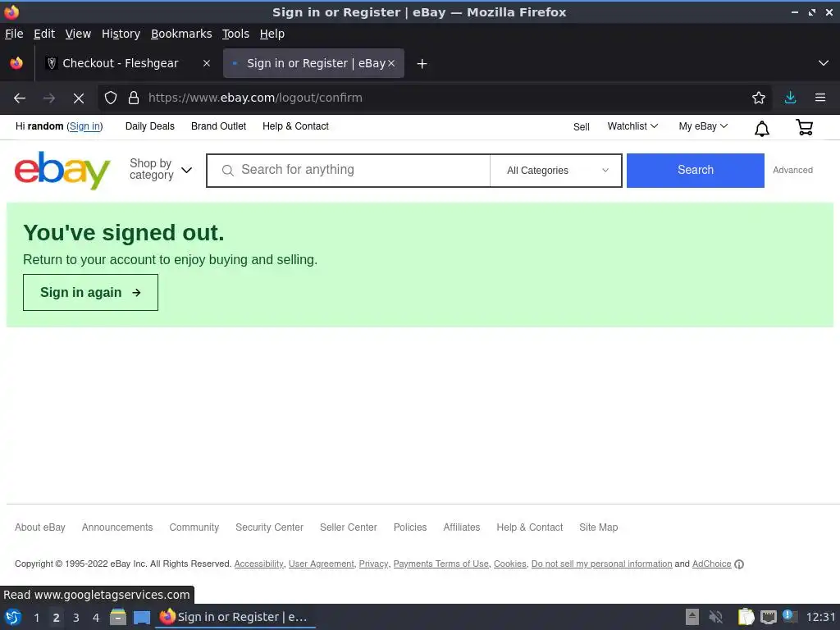Open the History menu

click(121, 34)
